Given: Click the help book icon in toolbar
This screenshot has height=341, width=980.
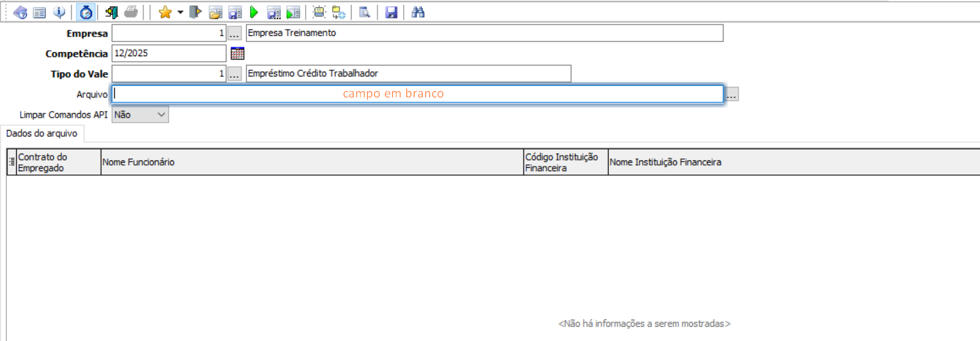Looking at the screenshot, I should click(x=20, y=12).
